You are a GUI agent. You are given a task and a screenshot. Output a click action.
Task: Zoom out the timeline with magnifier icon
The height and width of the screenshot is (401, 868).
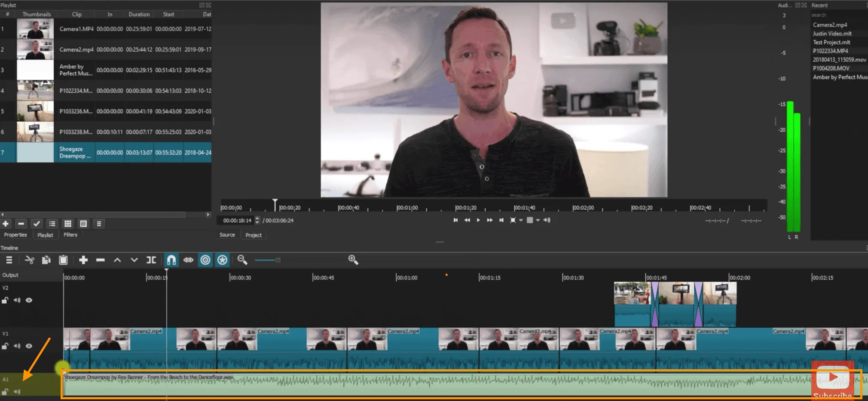pyautogui.click(x=242, y=260)
